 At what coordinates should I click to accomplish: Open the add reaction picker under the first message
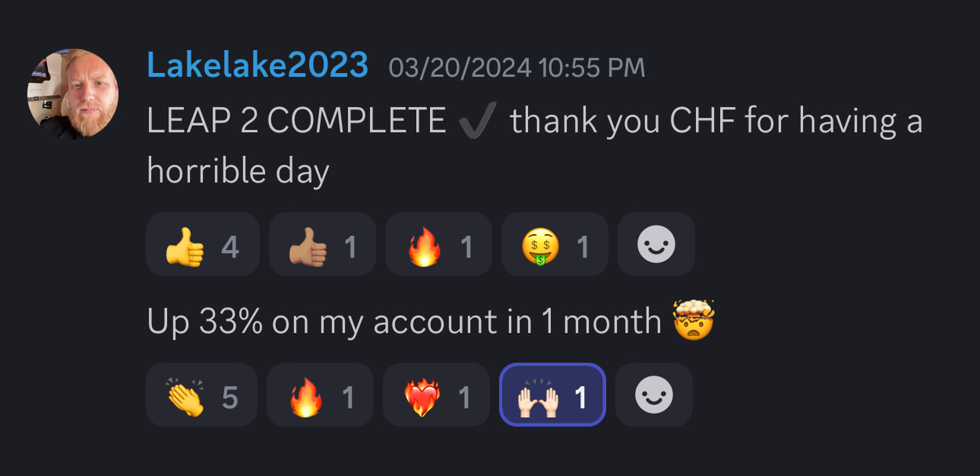(x=656, y=244)
